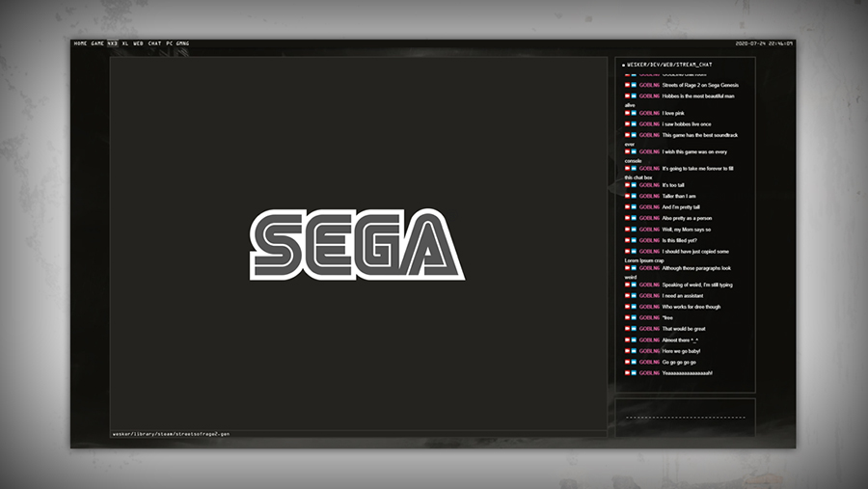Screen dimensions: 868x489
Task: Click the streetsofrage2.gen file path text
Action: coord(171,434)
